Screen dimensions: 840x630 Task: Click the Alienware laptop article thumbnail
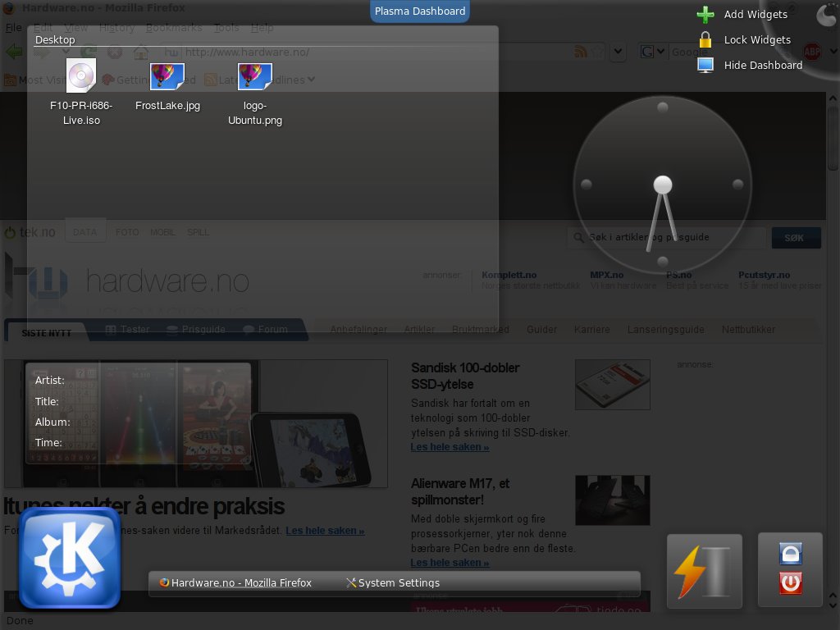[612, 500]
